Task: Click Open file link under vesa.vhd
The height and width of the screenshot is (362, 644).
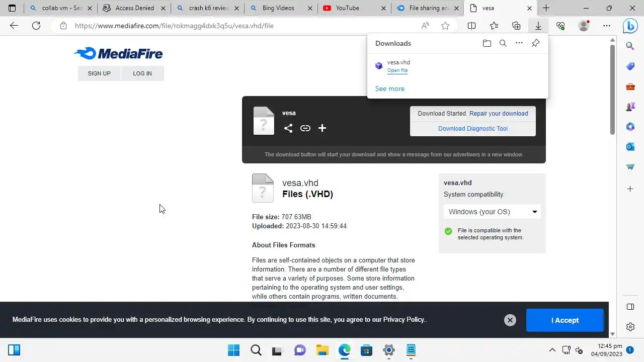Action: point(397,70)
